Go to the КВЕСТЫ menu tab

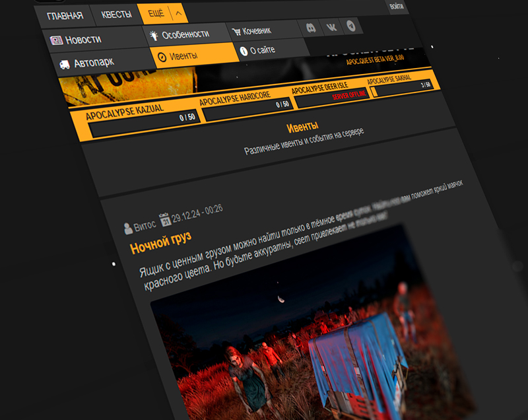116,15
